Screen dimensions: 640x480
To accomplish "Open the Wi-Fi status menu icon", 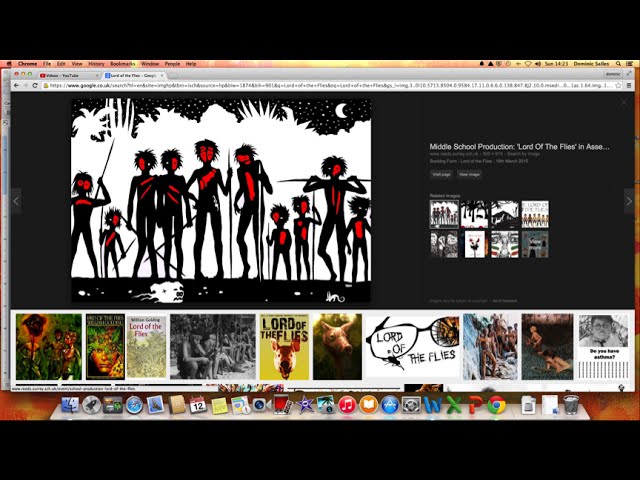I will point(528,64).
